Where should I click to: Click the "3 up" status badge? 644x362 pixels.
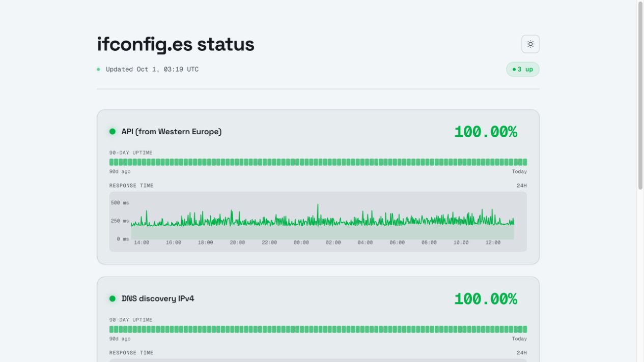point(523,69)
